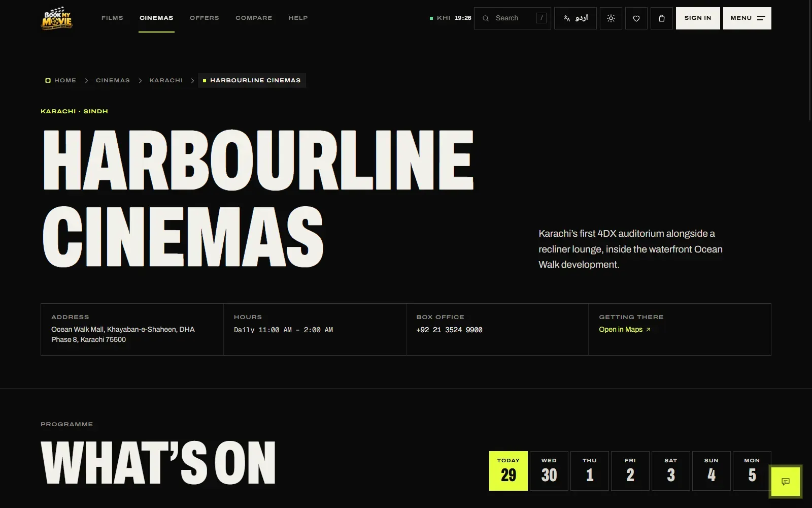The height and width of the screenshot is (508, 812).
Task: Toggle the light/dark theme sun icon
Action: (x=611, y=18)
